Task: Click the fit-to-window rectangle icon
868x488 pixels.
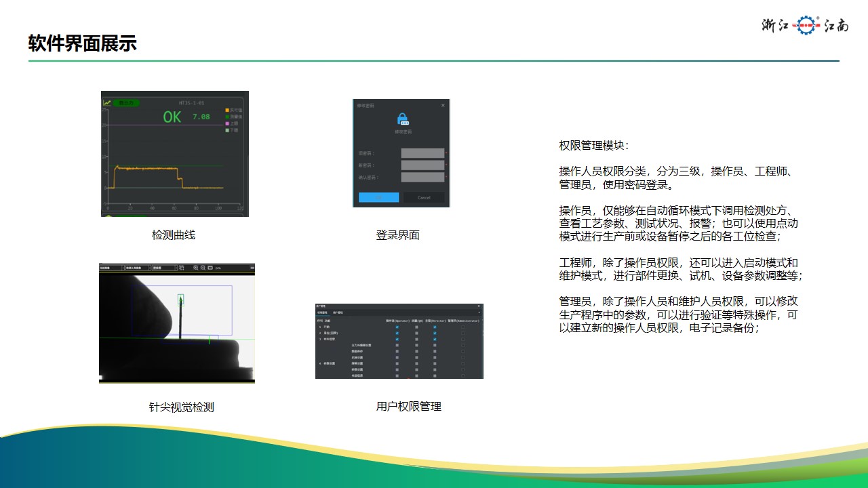Action: 210,268
